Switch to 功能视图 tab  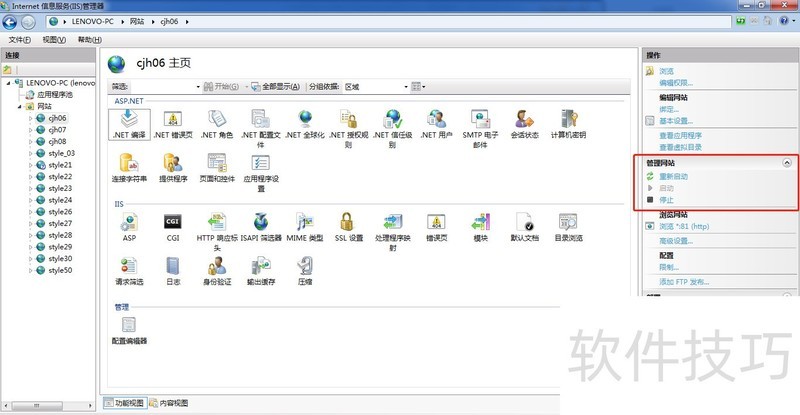[x=125, y=403]
